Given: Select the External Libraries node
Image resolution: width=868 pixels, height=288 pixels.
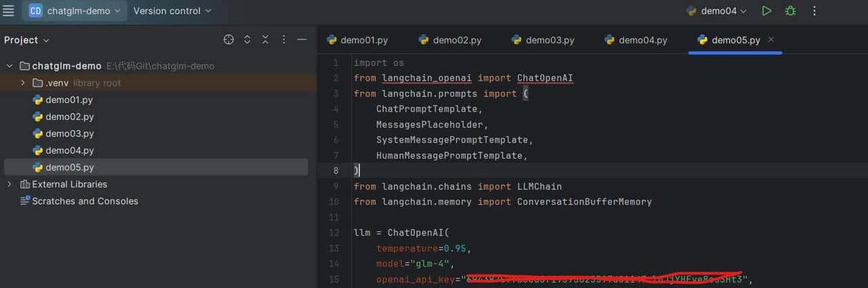Looking at the screenshot, I should click(63, 184).
